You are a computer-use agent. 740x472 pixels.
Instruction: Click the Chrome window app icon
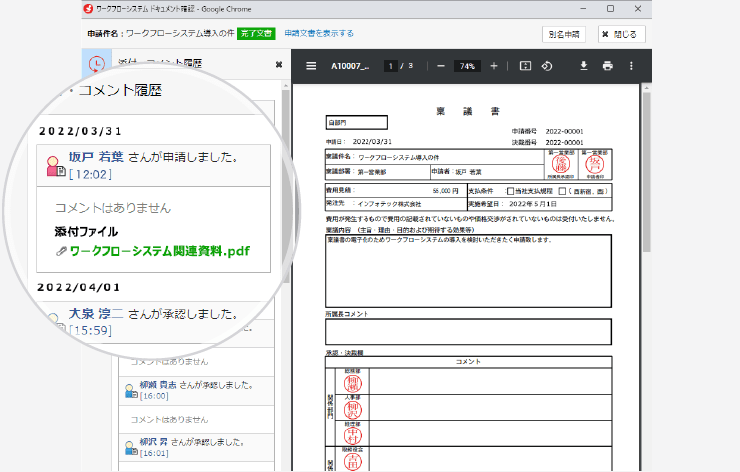pos(88,9)
